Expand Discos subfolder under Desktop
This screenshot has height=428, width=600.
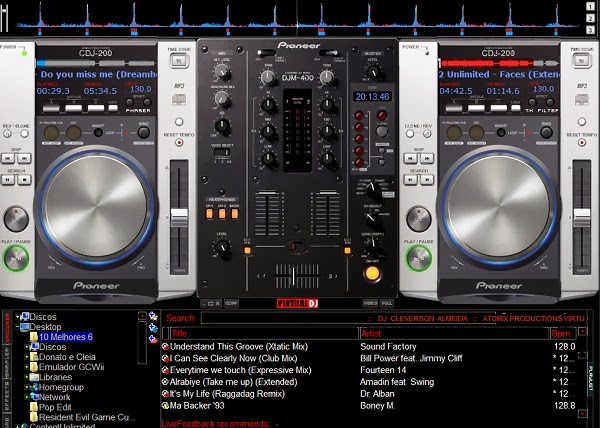[27, 347]
